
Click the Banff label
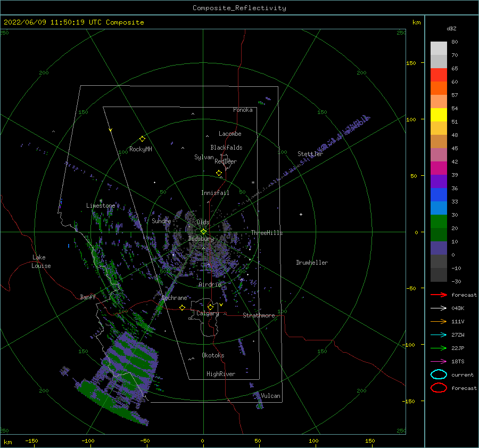(88, 297)
